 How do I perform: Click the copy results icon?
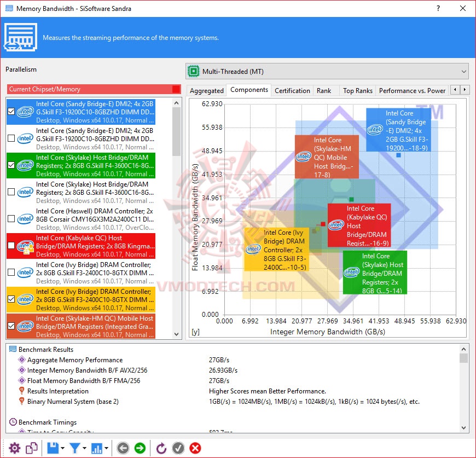32,448
